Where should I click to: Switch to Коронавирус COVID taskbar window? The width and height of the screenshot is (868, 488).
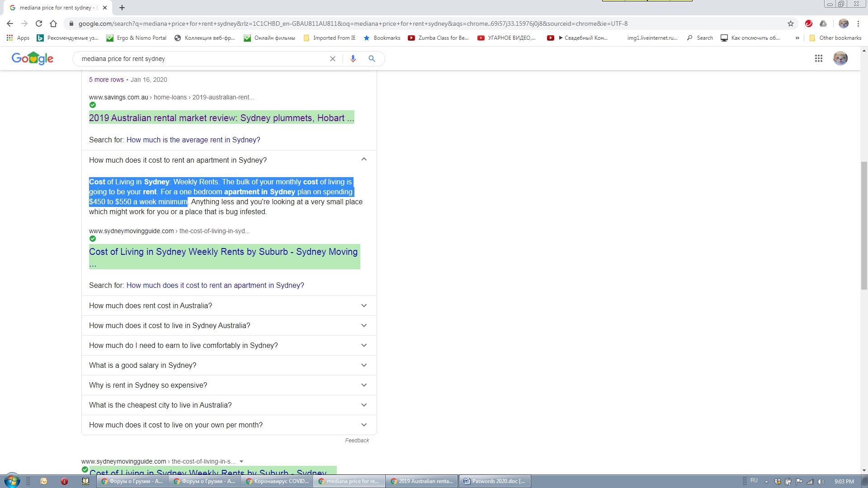[278, 481]
